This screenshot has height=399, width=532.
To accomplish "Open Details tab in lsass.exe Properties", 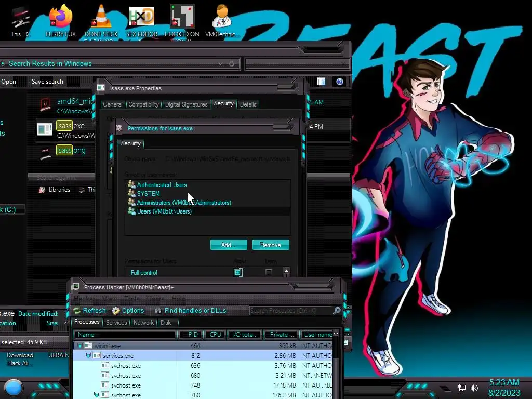I will click(248, 104).
